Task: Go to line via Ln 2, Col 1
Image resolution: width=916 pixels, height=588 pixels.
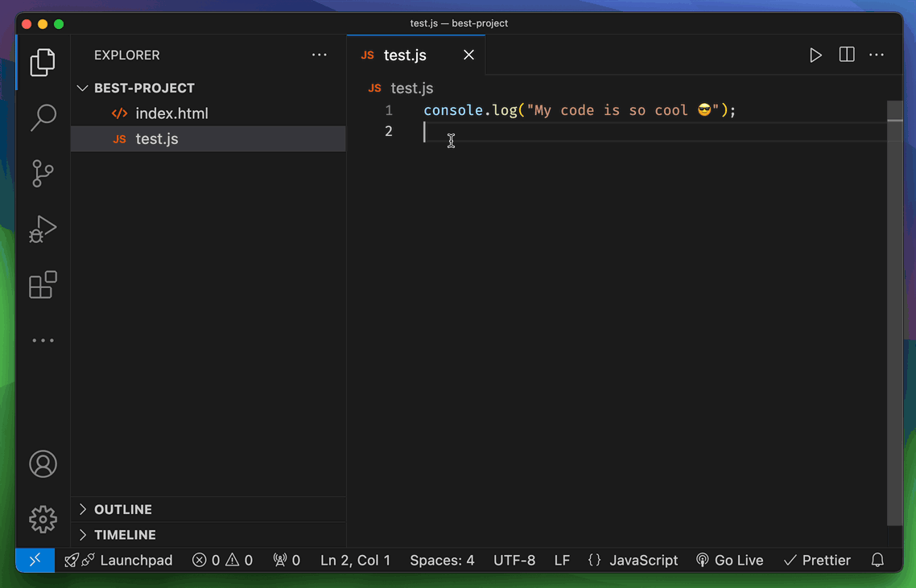Action: pyautogui.click(x=355, y=560)
